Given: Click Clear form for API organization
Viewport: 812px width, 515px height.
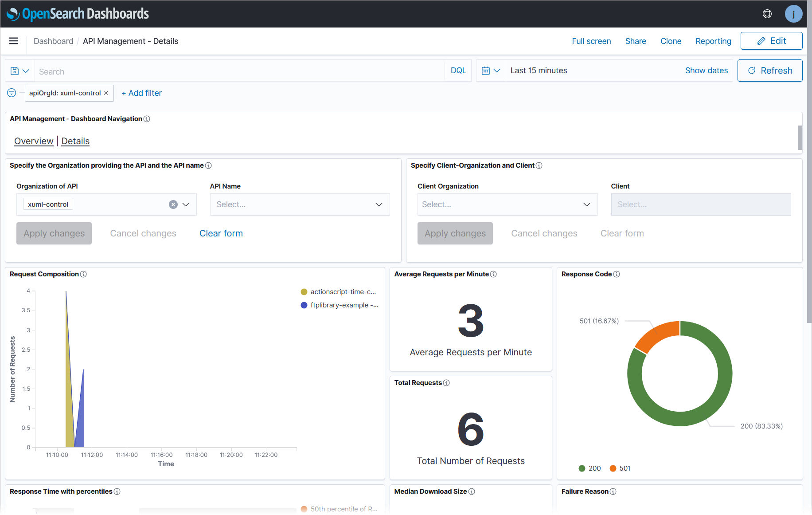Looking at the screenshot, I should coord(221,233).
